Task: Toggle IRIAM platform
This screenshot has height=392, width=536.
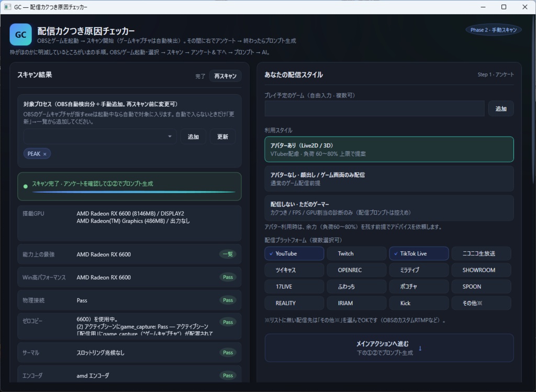Action: coord(356,303)
